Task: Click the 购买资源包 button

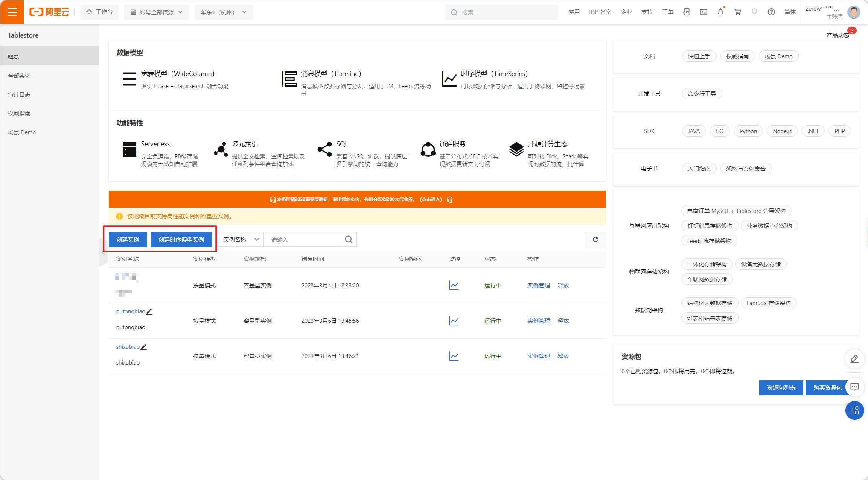Action: pos(827,388)
